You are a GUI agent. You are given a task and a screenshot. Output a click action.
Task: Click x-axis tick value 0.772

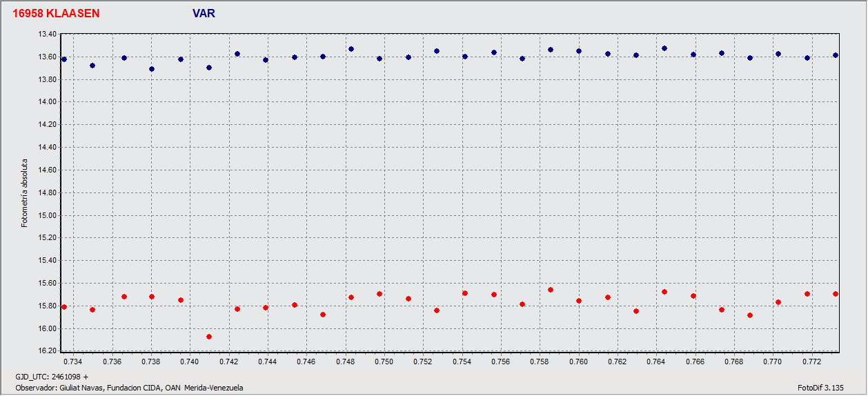tap(813, 362)
